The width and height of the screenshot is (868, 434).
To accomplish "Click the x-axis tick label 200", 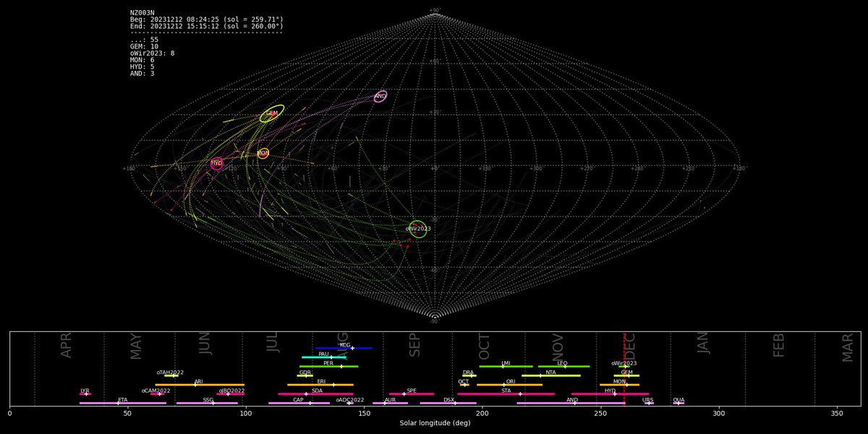I will tap(482, 414).
